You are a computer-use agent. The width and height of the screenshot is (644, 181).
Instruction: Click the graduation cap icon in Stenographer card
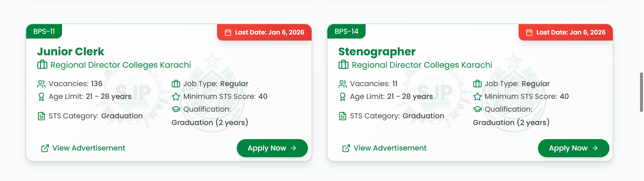point(477,109)
